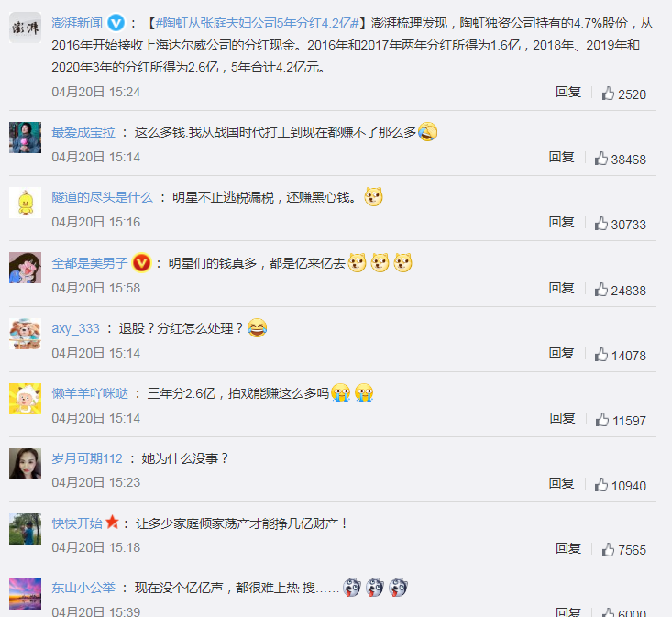
Task: Reply to 最爱成宝拉's comment
Action: (561, 158)
